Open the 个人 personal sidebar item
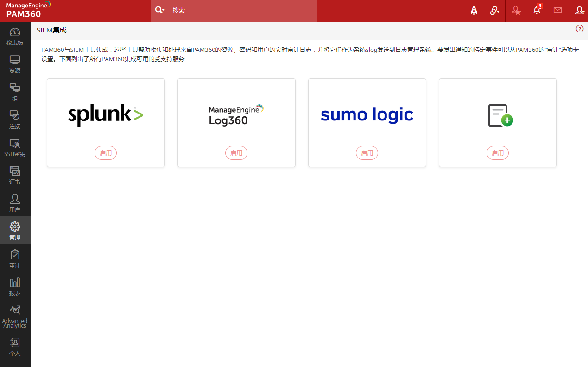The height and width of the screenshot is (367, 588). point(15,347)
